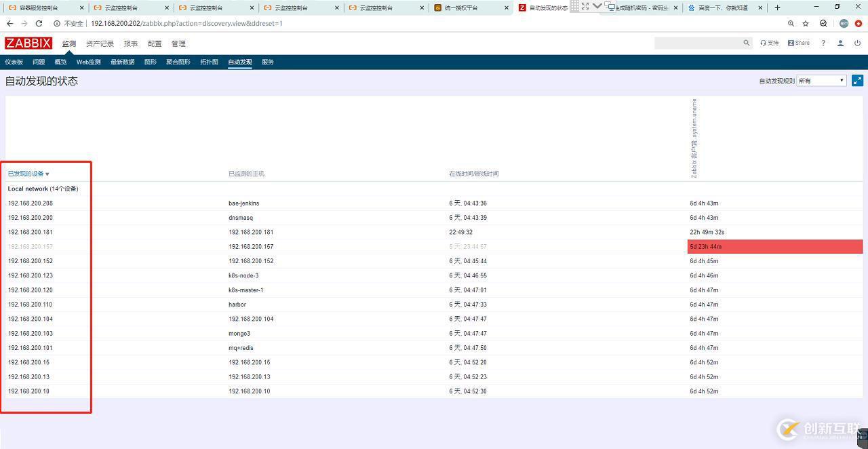
Task: Click the ZABBIX logo
Action: [28, 43]
